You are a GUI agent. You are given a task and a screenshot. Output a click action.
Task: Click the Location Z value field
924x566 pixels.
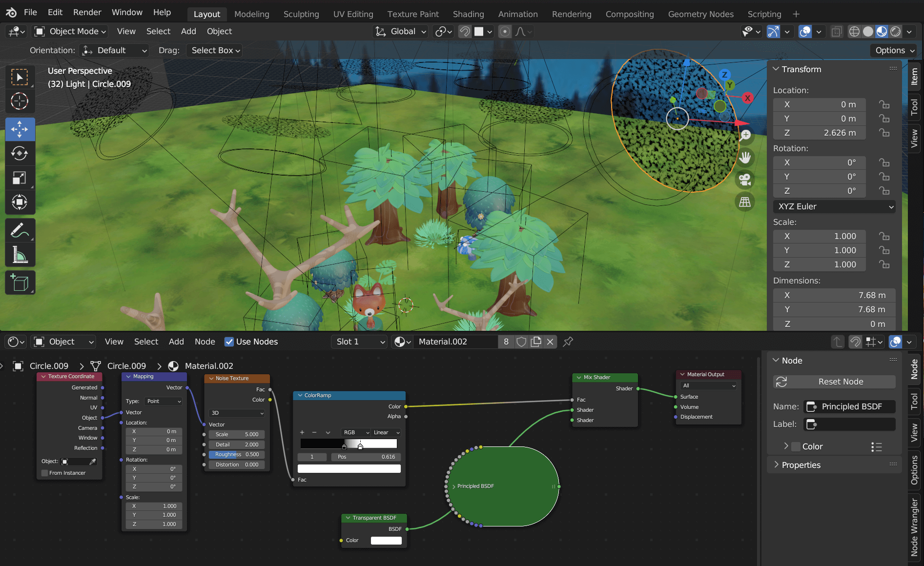click(819, 133)
